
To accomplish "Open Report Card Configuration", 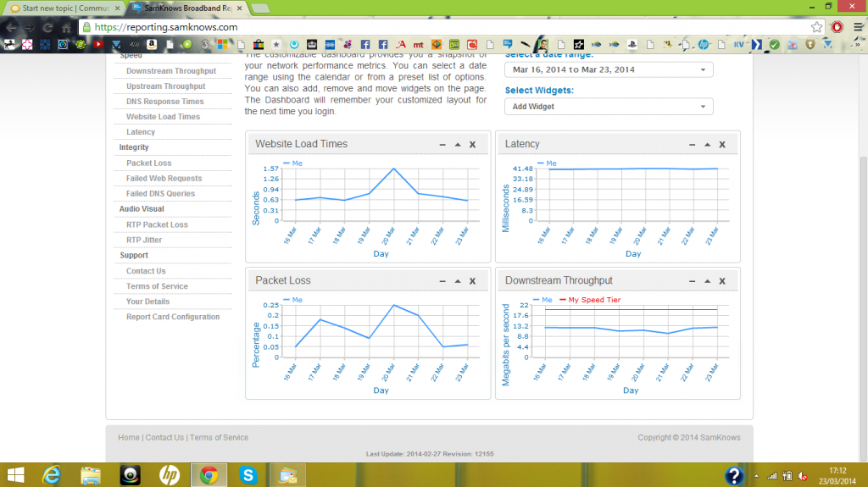I will tap(173, 317).
